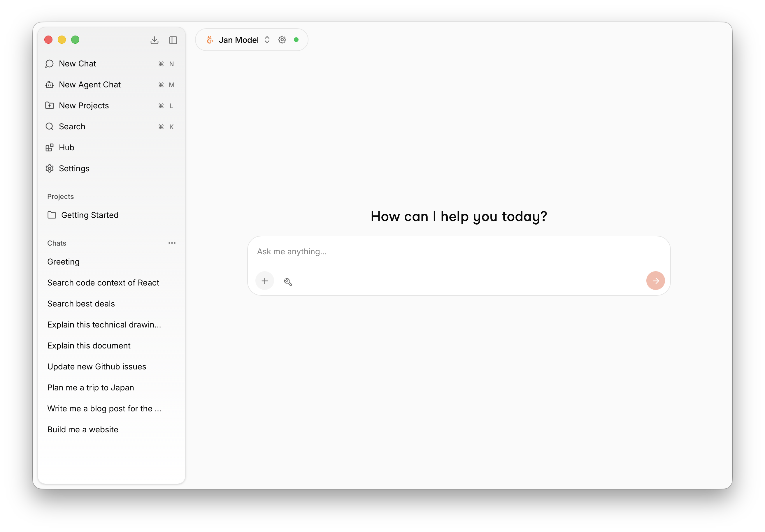Click the send message arrow button
765x532 pixels.
click(655, 280)
